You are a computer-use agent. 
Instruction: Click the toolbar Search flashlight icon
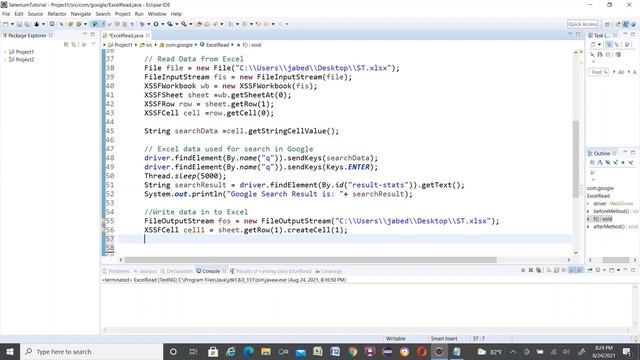(215, 24)
